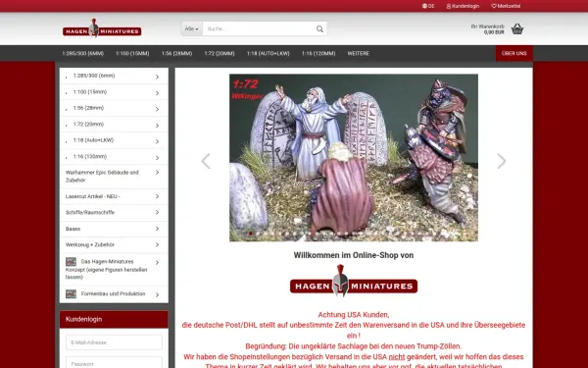Select the first red slider dot
Screen dimensions: 588x368
click(251, 234)
